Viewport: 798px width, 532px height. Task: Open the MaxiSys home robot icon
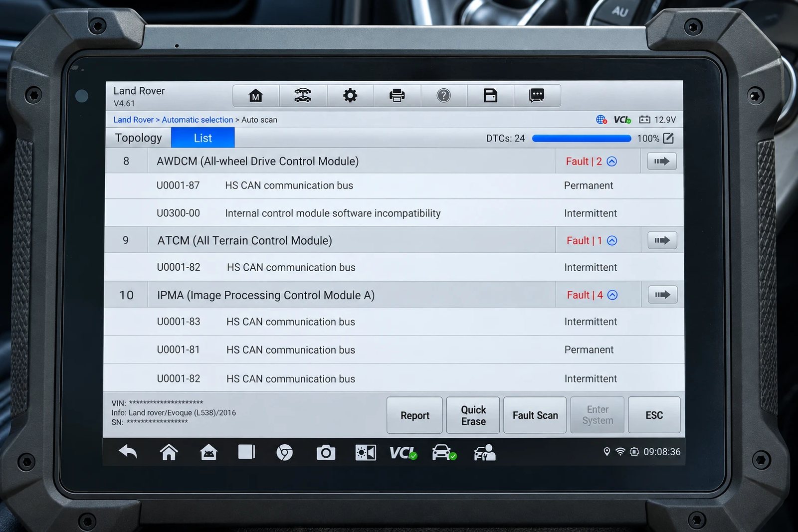coord(208,452)
